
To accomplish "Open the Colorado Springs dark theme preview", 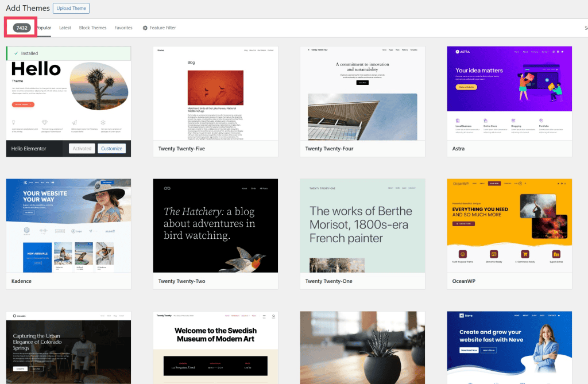I will pyautogui.click(x=69, y=348).
